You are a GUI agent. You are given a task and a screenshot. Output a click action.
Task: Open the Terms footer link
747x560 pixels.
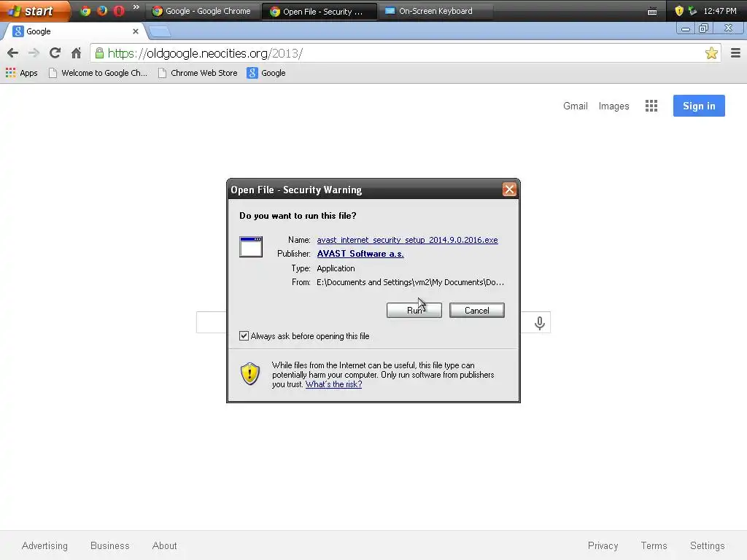click(654, 545)
